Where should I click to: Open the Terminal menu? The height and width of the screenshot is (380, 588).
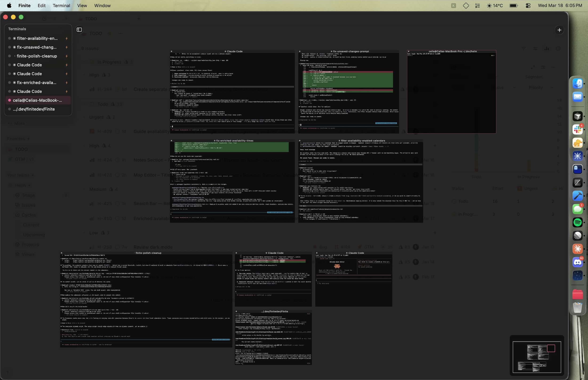pos(61,5)
